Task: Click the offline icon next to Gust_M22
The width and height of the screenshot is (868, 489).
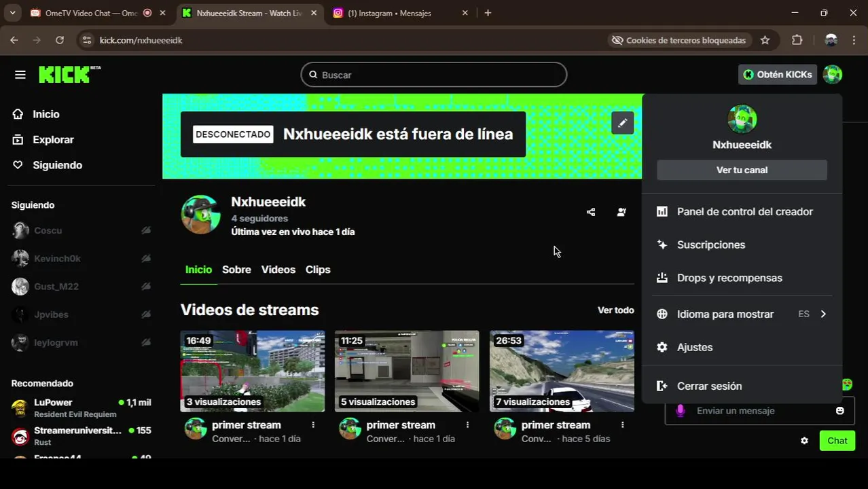Action: [x=146, y=287]
